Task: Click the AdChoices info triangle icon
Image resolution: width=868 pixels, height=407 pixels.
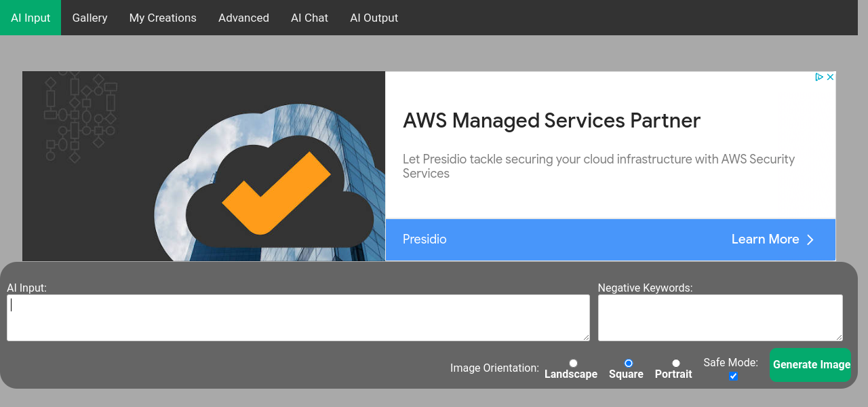Action: point(819,77)
